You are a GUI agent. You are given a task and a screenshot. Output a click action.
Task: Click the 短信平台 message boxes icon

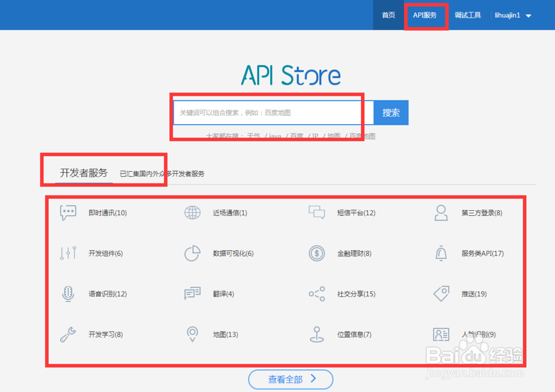[x=317, y=212]
